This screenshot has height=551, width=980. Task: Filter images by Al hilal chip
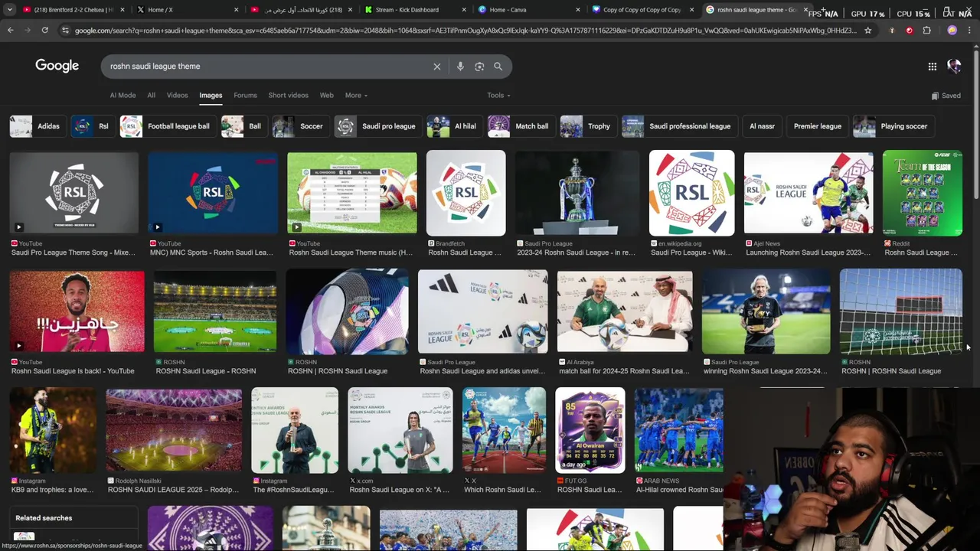click(x=453, y=126)
